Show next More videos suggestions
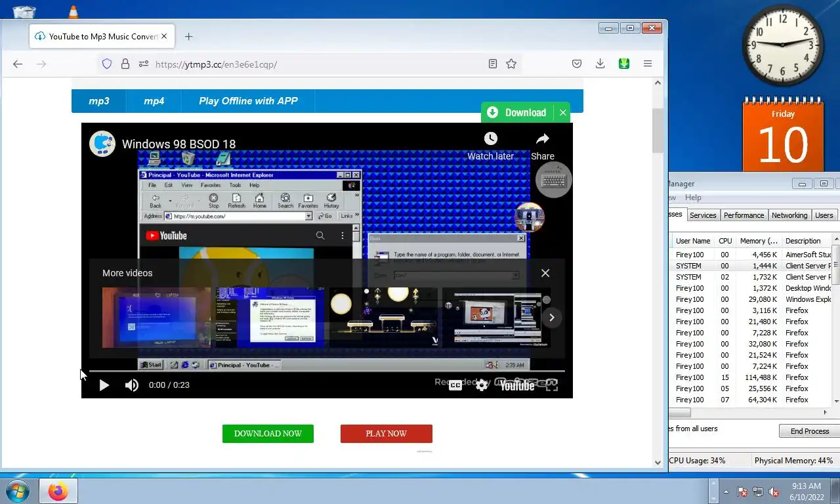This screenshot has width=840, height=504. click(552, 318)
